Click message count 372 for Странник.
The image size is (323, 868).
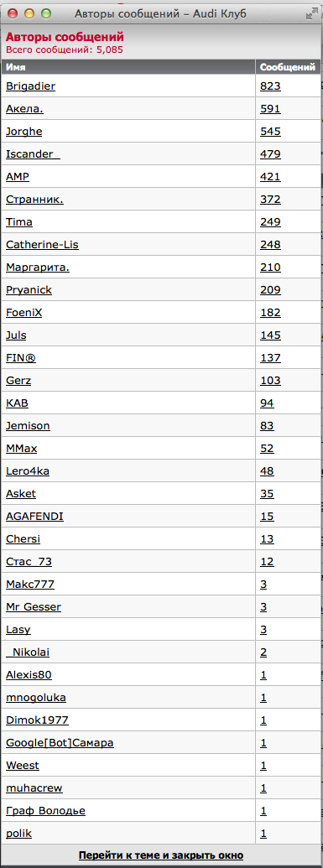click(270, 200)
